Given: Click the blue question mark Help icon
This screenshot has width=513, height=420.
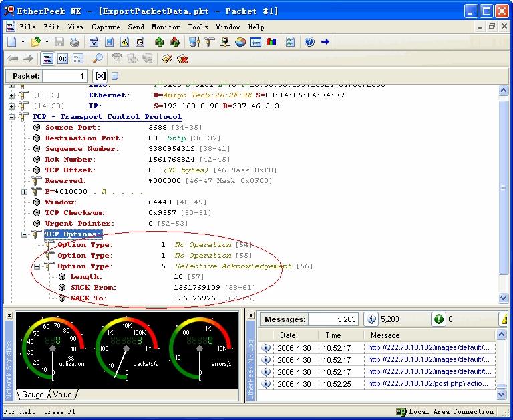Looking at the screenshot, I should pyautogui.click(x=309, y=42).
